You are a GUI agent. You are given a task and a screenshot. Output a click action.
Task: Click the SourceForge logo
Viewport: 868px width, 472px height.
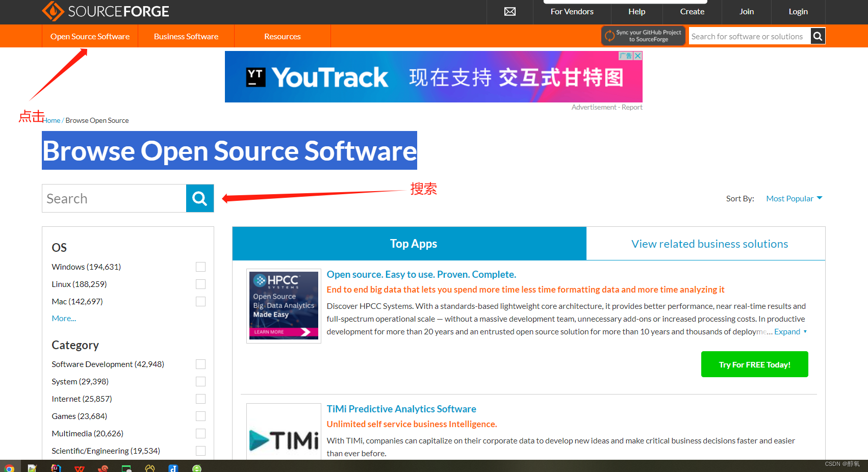coord(106,11)
